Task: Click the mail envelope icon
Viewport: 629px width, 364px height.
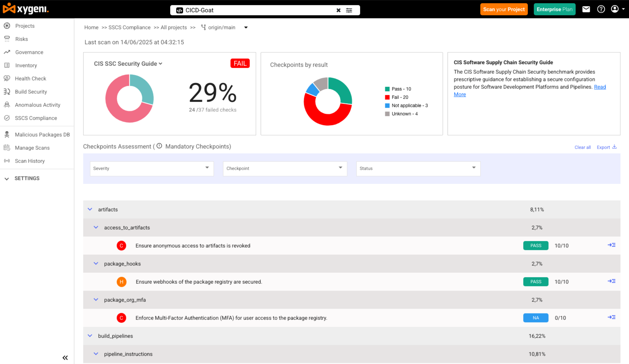Action: [x=586, y=9]
